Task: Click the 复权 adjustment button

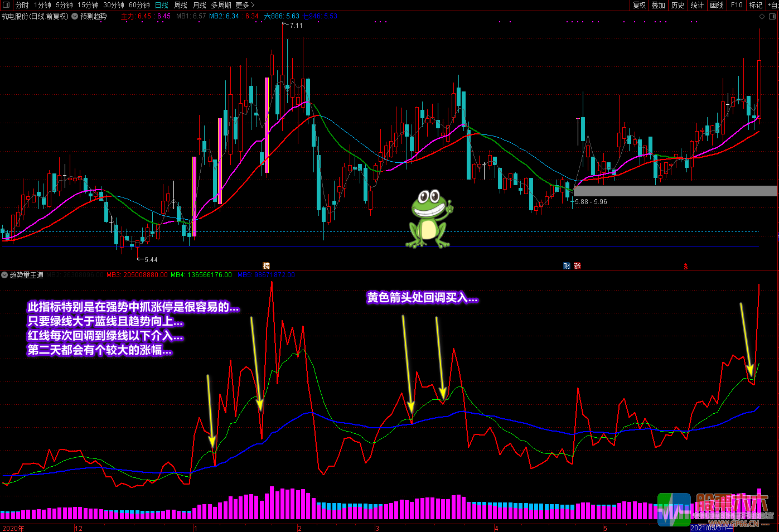Action: (639, 5)
